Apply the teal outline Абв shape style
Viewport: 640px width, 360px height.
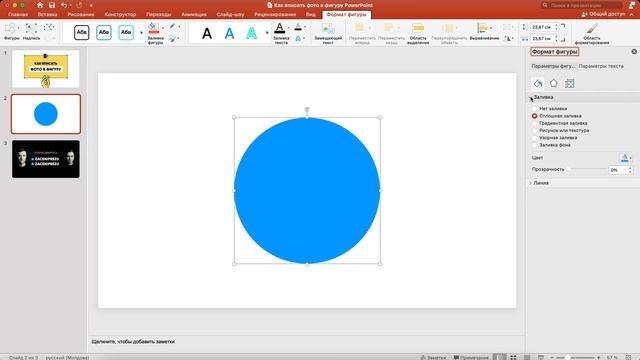tap(126, 32)
